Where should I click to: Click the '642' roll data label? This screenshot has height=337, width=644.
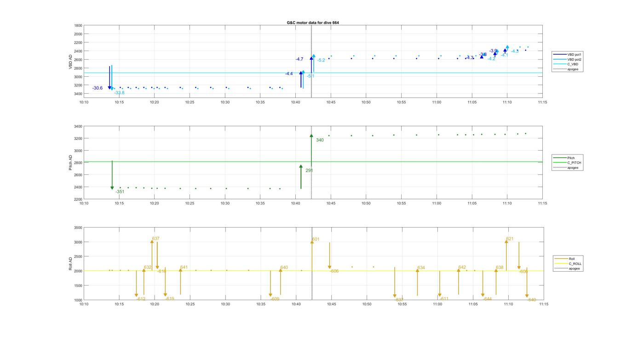click(462, 267)
